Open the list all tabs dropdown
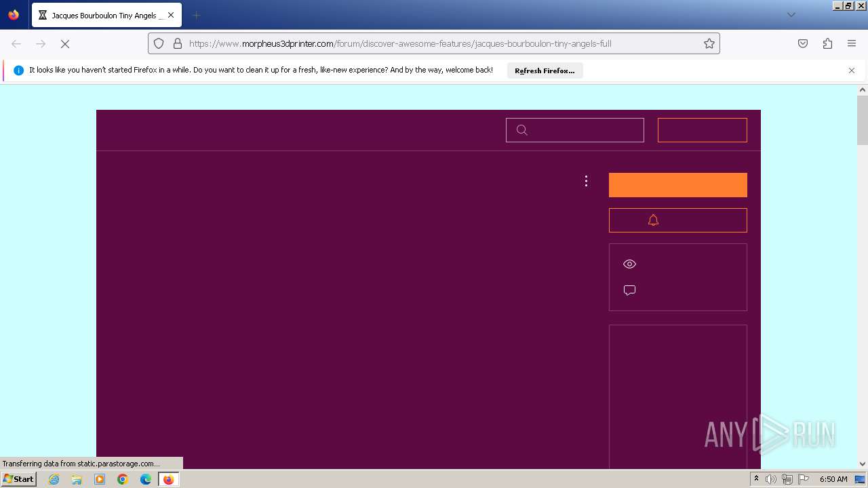Viewport: 868px width, 488px height. [791, 15]
